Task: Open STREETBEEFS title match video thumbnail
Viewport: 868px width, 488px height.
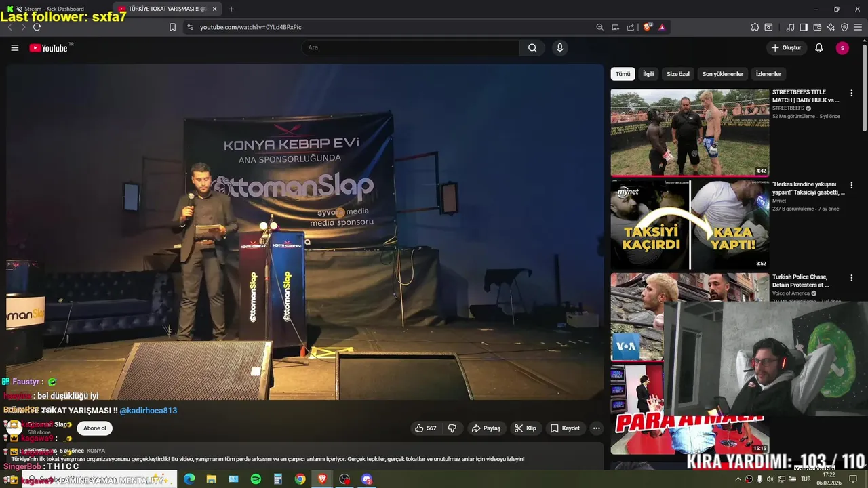Action: click(x=690, y=133)
